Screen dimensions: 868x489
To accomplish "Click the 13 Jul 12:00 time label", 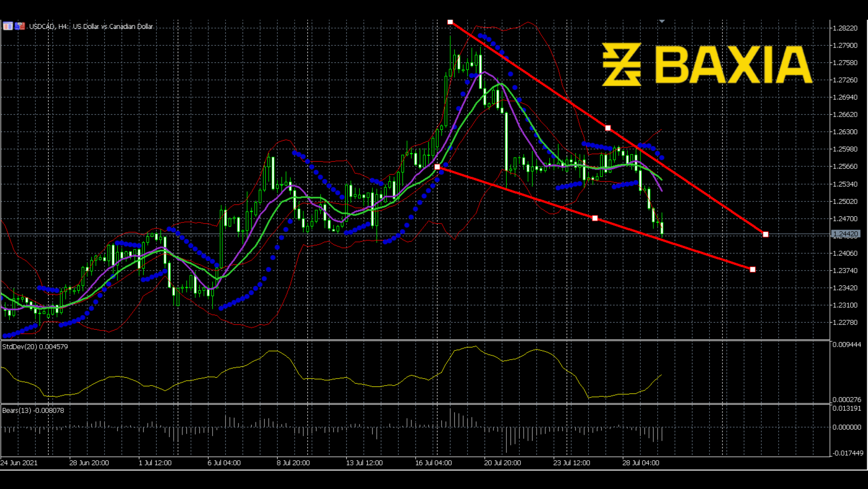I will [364, 463].
